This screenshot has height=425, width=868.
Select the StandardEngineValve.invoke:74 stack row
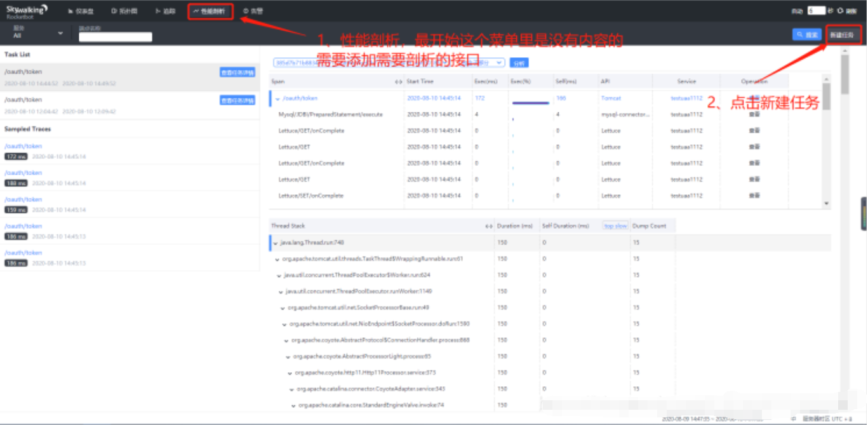pyautogui.click(x=549, y=405)
